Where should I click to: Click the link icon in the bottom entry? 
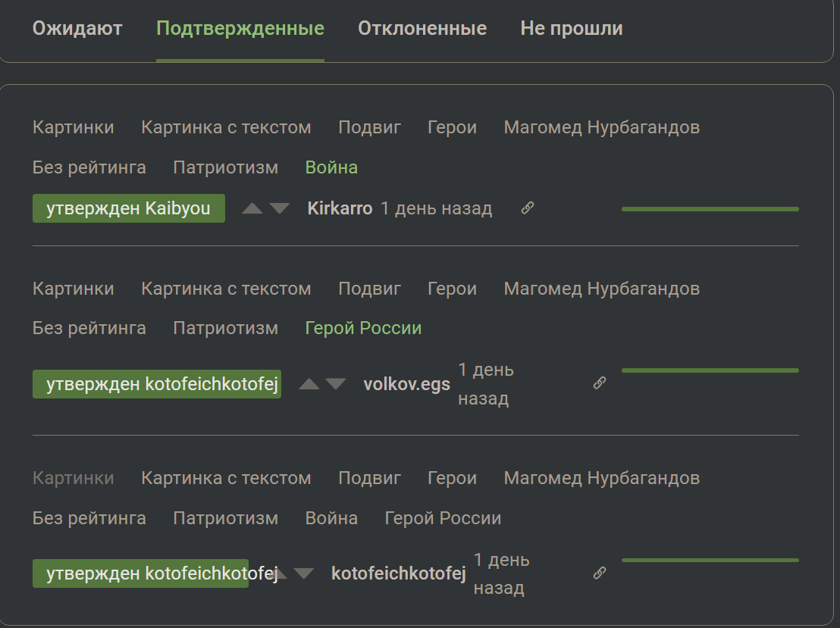pos(599,573)
